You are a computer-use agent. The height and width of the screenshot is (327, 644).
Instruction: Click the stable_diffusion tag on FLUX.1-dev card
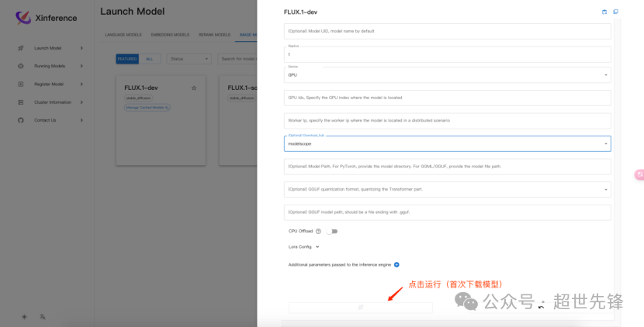coord(138,98)
